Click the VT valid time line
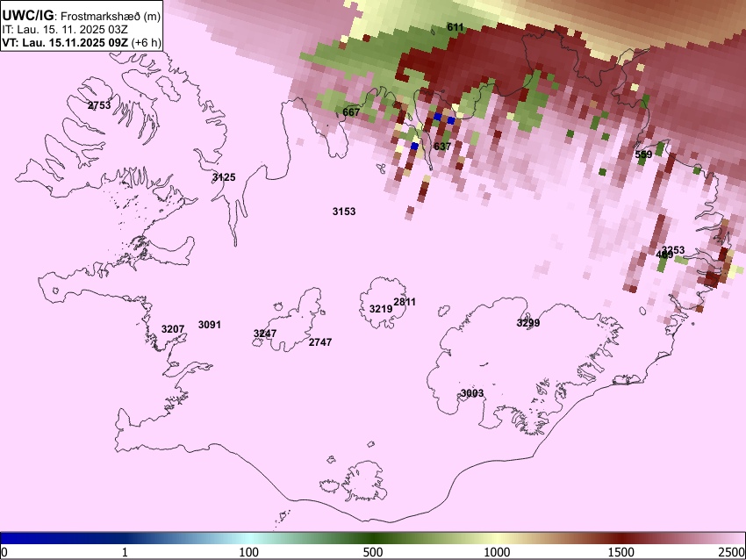The height and width of the screenshot is (560, 746). 82,42
